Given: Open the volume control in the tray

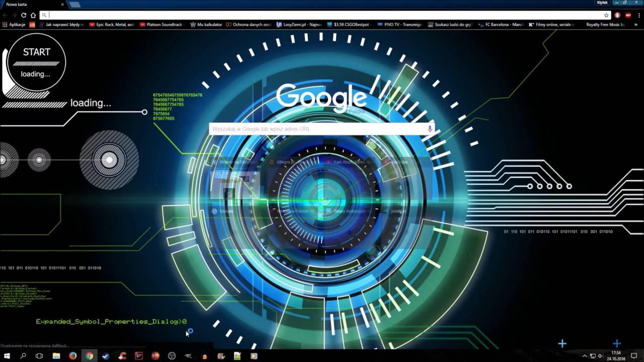Looking at the screenshot, I should (x=600, y=356).
